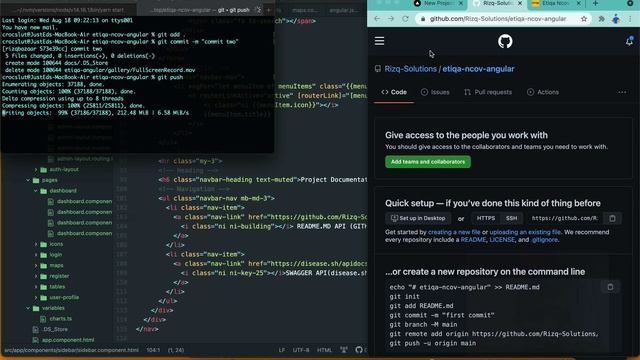
Task: Open the Pull requests tab
Action: (x=488, y=92)
